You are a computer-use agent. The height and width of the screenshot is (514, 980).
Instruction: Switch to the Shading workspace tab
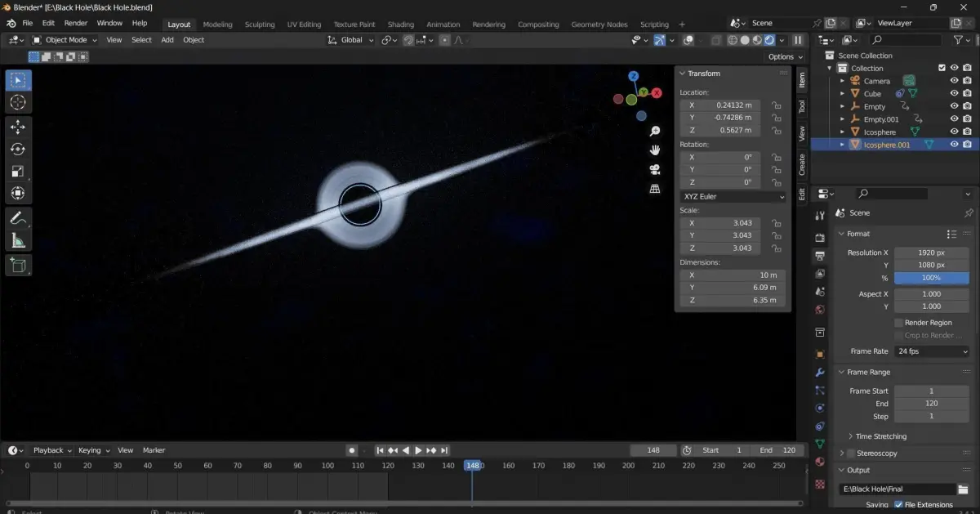(x=400, y=25)
